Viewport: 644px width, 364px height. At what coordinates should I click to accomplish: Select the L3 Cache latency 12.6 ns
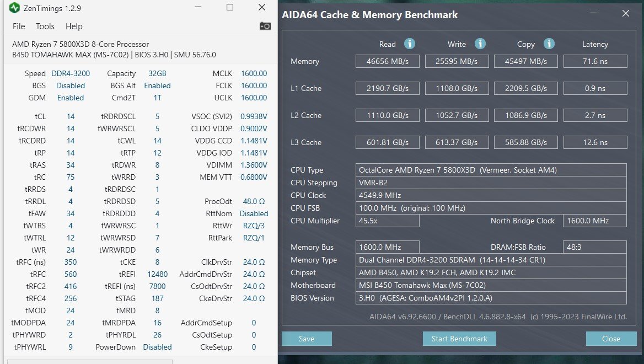[595, 142]
